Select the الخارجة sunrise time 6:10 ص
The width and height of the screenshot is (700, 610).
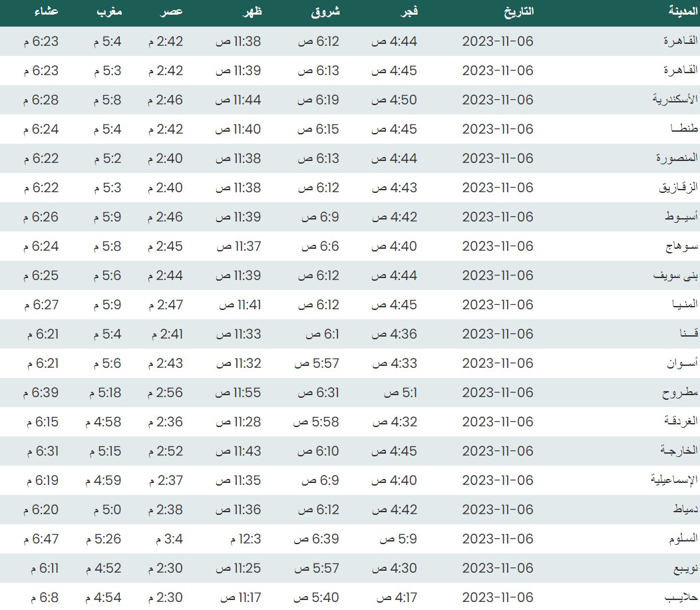(x=318, y=451)
